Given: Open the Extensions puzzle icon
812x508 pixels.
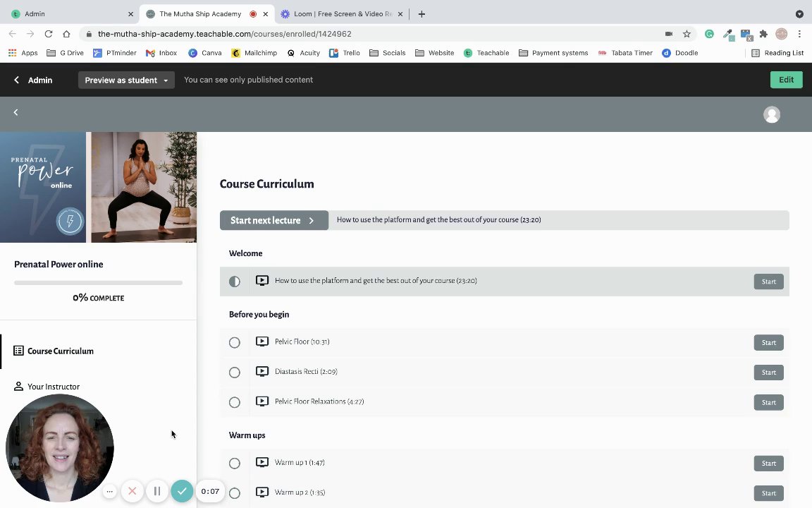Looking at the screenshot, I should click(763, 34).
